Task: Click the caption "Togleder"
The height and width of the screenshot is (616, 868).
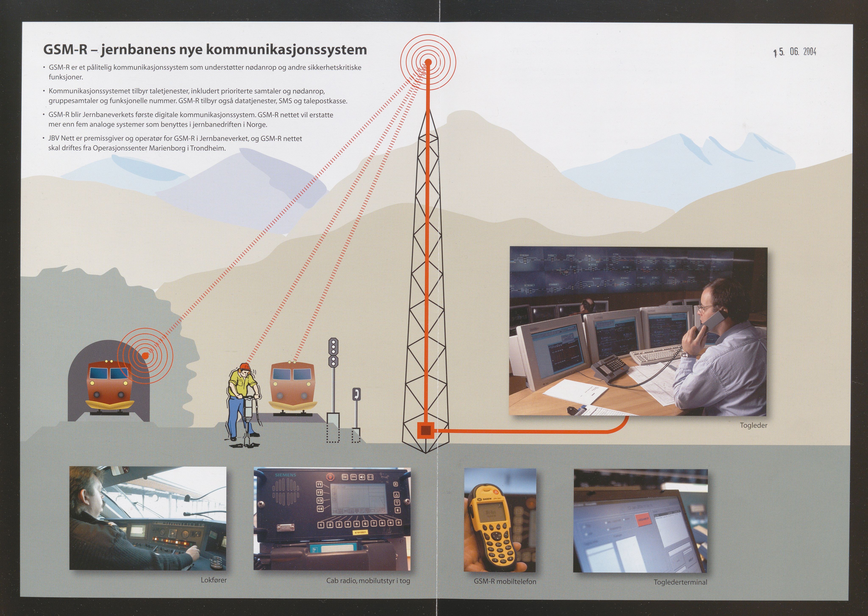Action: coord(754,426)
